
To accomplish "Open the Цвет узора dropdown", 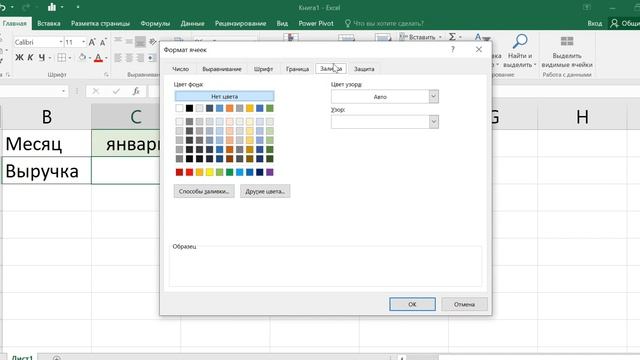I will [433, 97].
